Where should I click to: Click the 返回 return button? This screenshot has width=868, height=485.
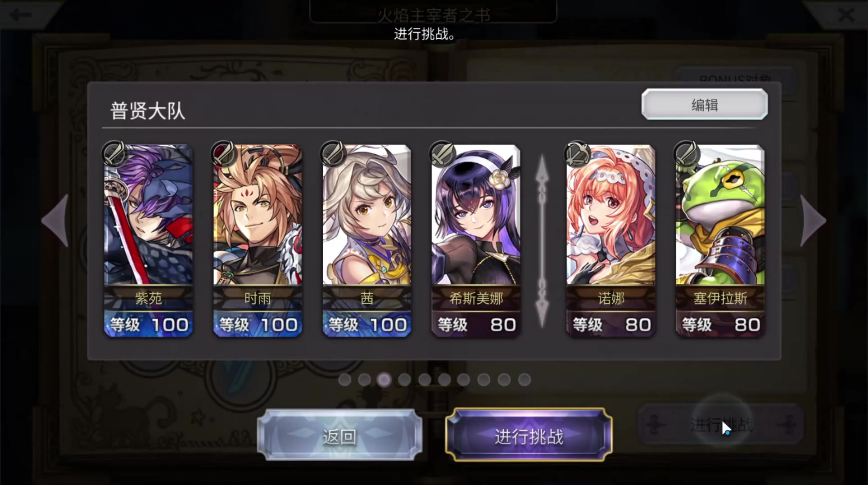click(339, 435)
